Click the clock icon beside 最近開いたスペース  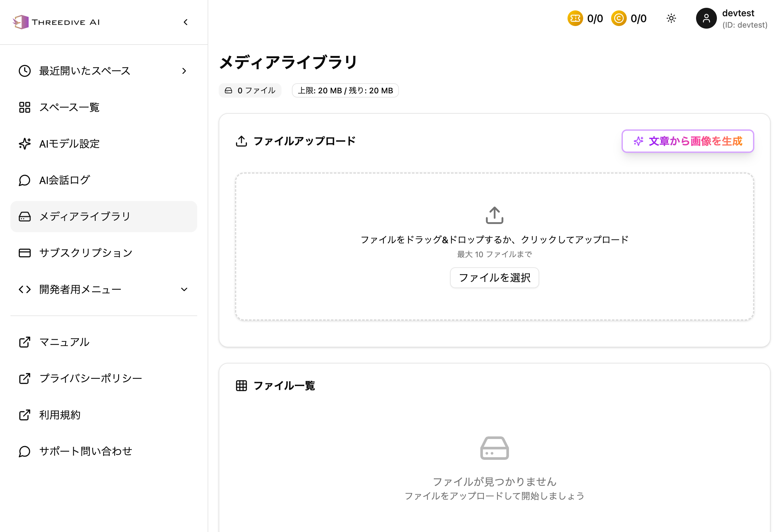pyautogui.click(x=24, y=71)
